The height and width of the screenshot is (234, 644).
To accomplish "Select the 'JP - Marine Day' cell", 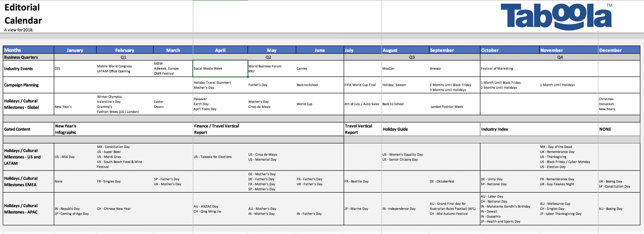I will (363, 209).
